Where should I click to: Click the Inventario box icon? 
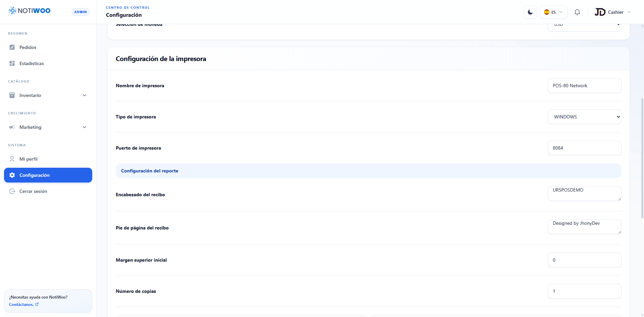(12, 95)
